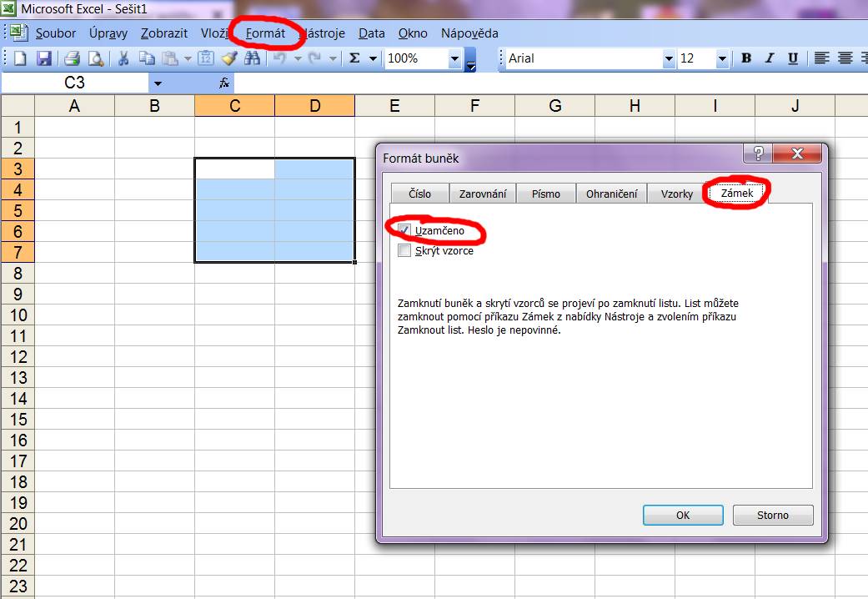Click the Insert Function fx icon
This screenshot has height=599, width=868.
pyautogui.click(x=224, y=83)
